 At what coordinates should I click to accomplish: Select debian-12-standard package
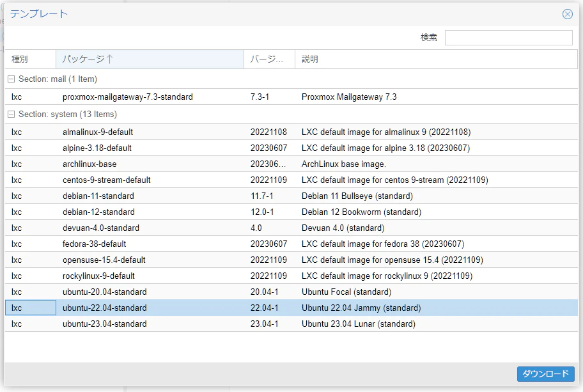click(x=98, y=212)
